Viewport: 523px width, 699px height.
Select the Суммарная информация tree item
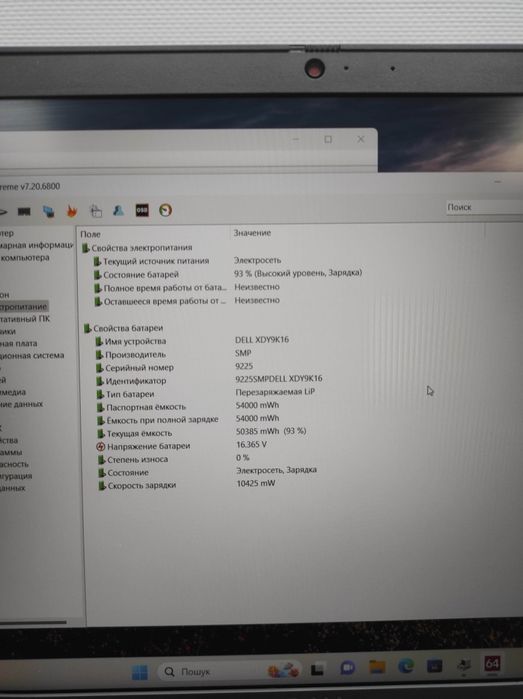click(37, 245)
